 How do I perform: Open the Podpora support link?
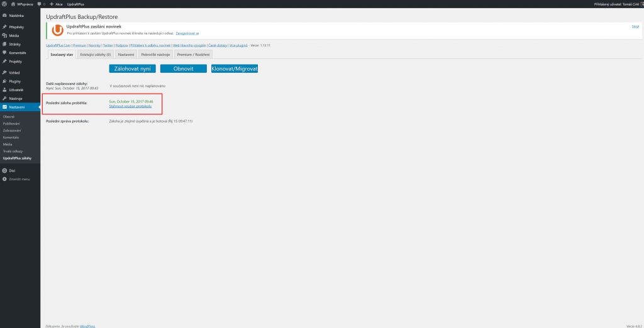pyautogui.click(x=121, y=45)
